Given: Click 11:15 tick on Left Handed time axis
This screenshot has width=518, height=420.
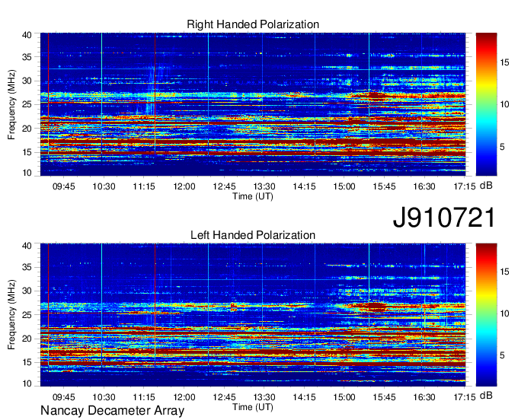Looking at the screenshot, I should pyautogui.click(x=144, y=397).
